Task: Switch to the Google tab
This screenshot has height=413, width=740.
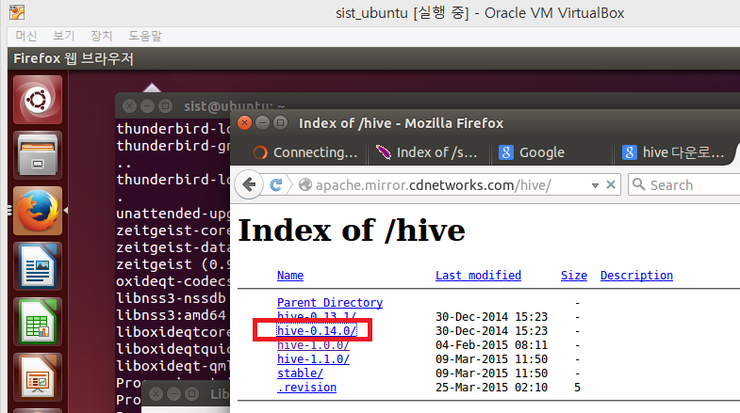Action: tap(540, 152)
